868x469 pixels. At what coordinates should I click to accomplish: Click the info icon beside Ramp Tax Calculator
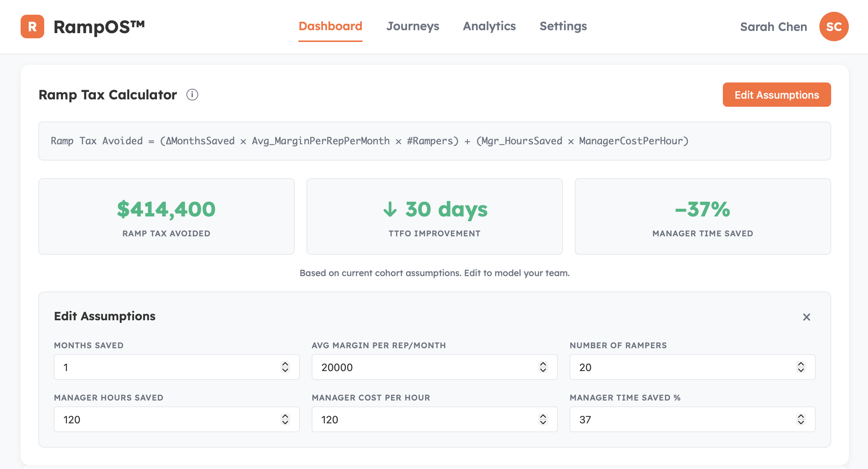point(192,95)
